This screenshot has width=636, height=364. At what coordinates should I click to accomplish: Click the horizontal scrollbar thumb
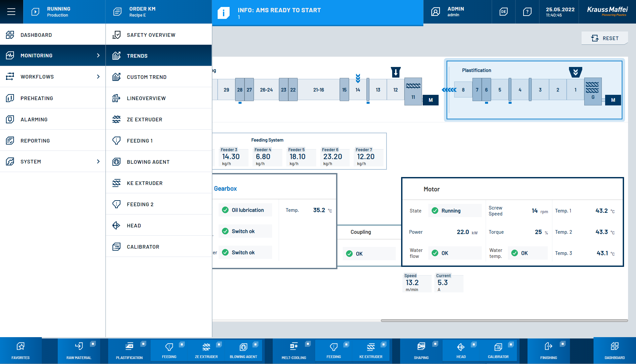504,321
